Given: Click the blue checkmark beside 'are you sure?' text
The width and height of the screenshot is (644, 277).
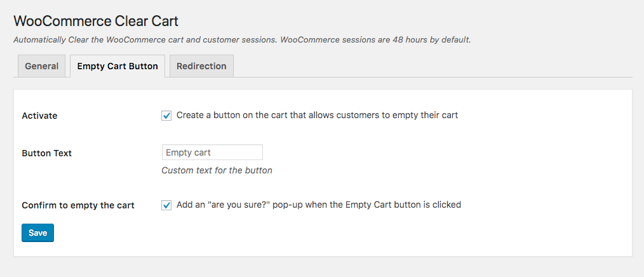Looking at the screenshot, I should tap(166, 205).
